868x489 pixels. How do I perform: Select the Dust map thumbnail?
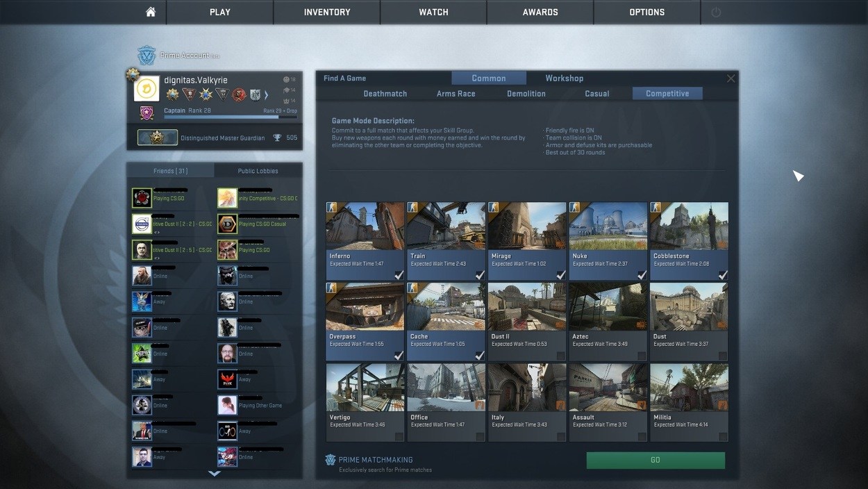(689, 307)
